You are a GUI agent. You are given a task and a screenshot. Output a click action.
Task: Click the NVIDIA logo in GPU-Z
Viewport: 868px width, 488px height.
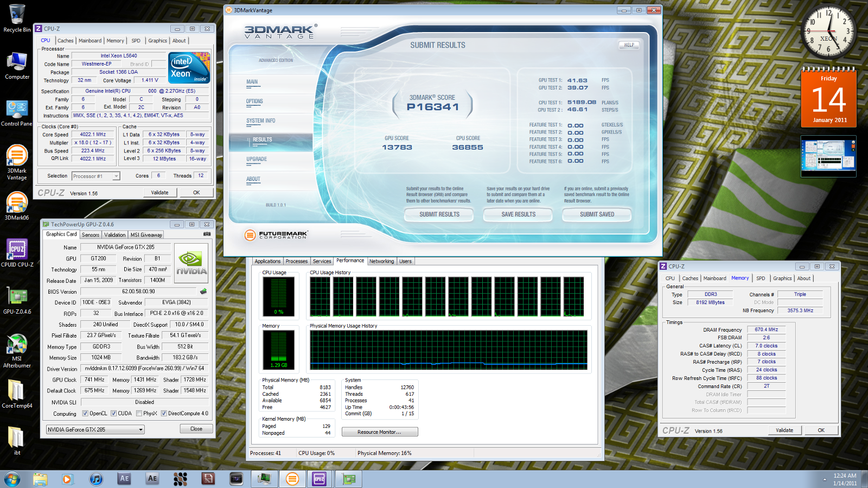tap(191, 263)
